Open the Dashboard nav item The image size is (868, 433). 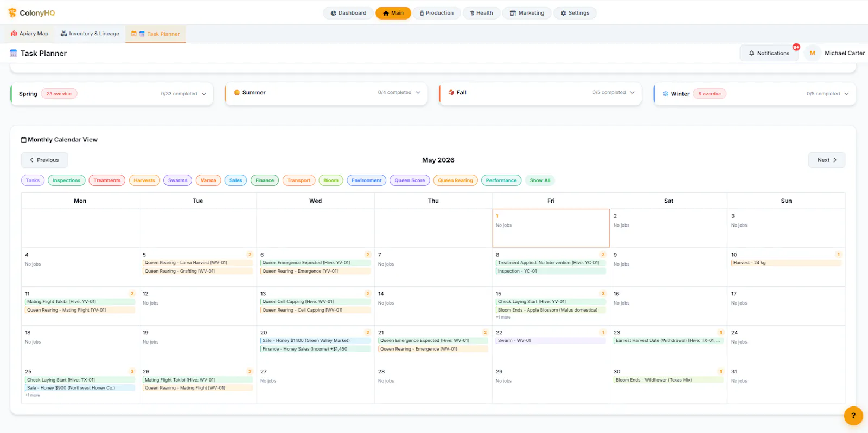pyautogui.click(x=348, y=13)
